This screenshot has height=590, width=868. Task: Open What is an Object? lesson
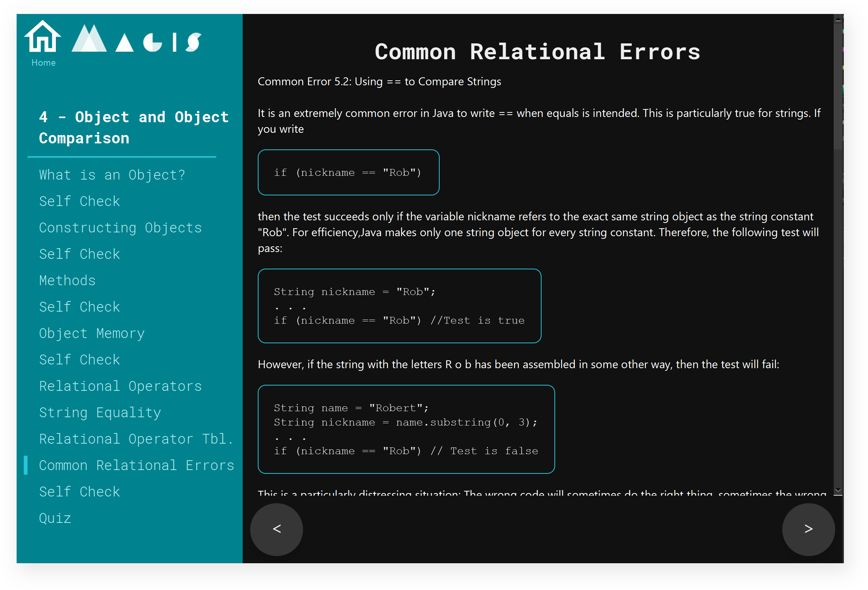tap(112, 175)
